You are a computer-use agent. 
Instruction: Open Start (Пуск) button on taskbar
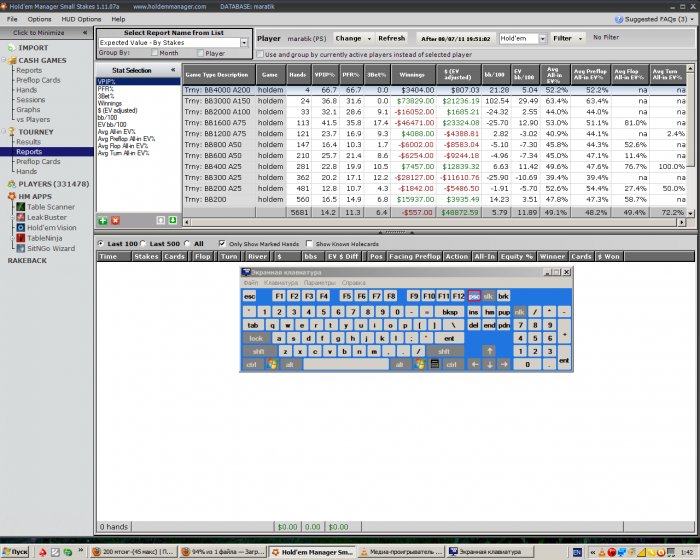click(15, 552)
